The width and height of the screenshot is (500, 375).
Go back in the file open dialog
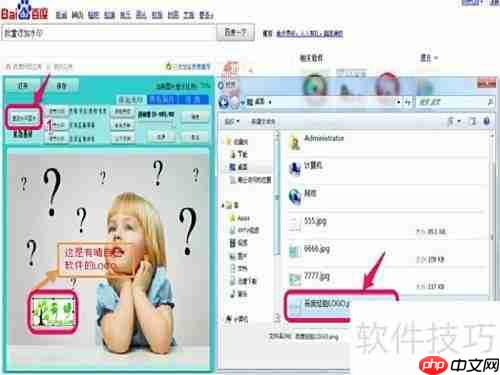[x=224, y=102]
